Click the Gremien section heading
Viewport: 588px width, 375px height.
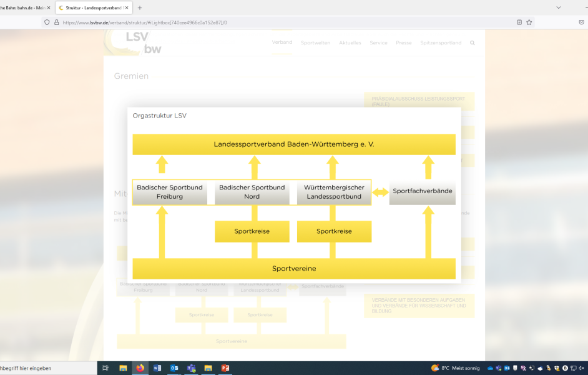point(131,76)
